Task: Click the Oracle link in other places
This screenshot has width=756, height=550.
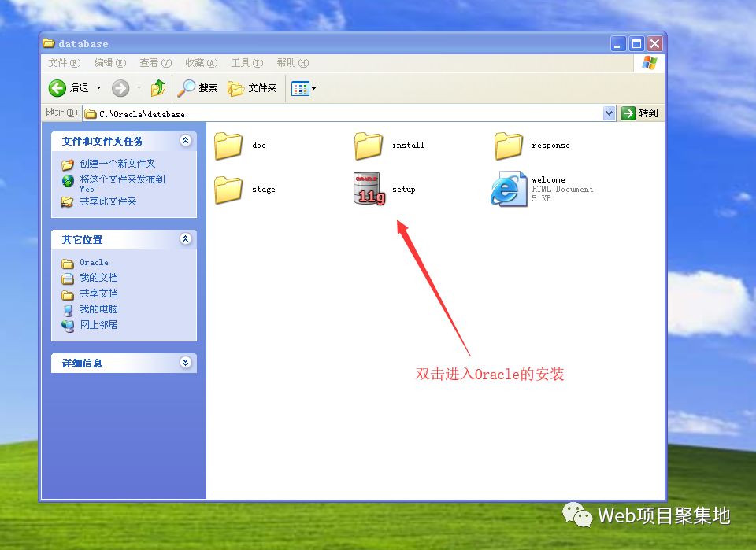Action: 94,263
